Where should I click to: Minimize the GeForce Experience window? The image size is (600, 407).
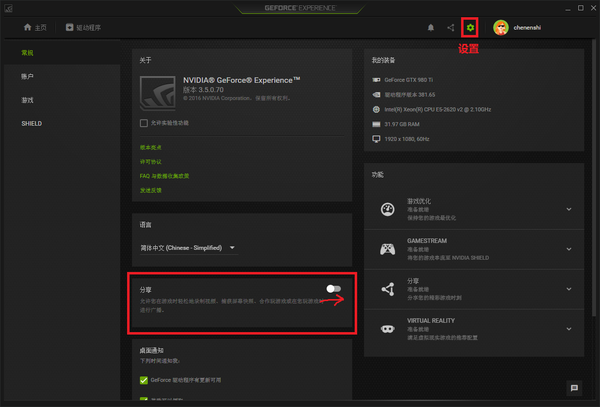click(x=568, y=8)
